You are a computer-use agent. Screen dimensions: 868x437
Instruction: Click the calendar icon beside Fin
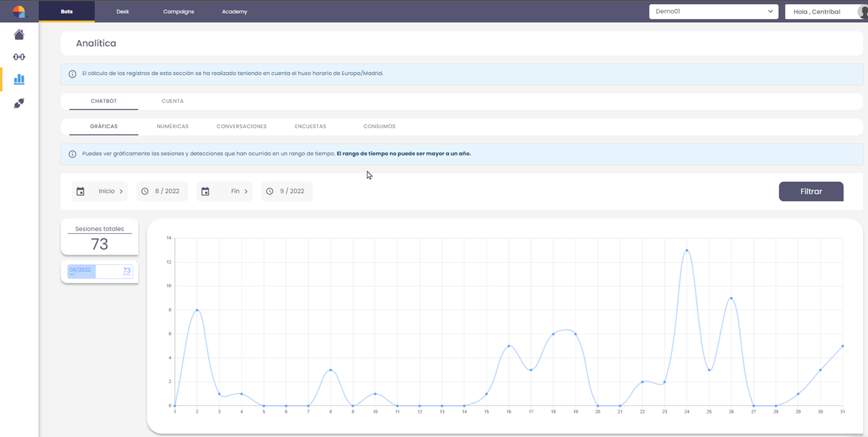click(x=206, y=192)
